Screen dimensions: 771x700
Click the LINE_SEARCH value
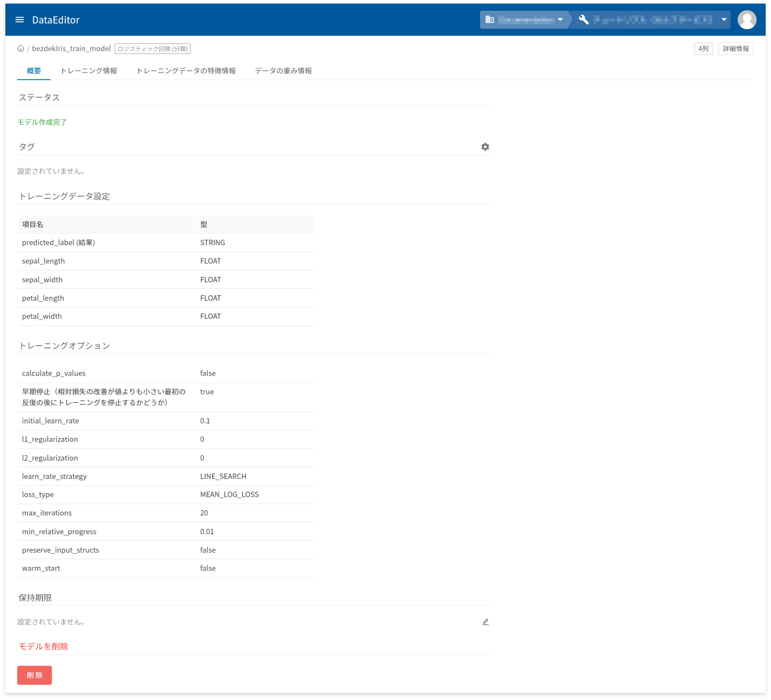click(223, 477)
